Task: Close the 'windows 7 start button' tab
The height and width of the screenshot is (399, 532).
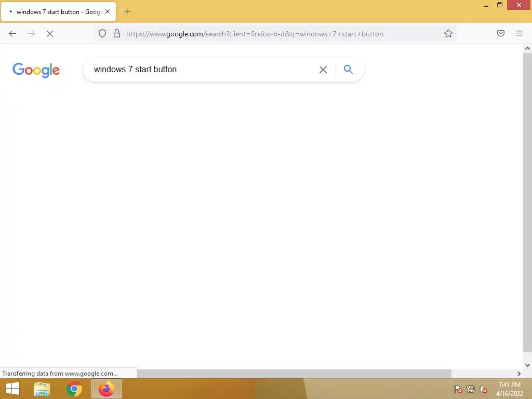Action: coord(108,11)
